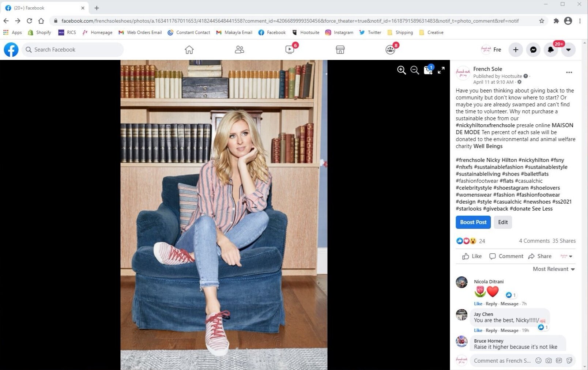Open the Chrome three-dot menu
The image size is (588, 370).
(x=580, y=21)
